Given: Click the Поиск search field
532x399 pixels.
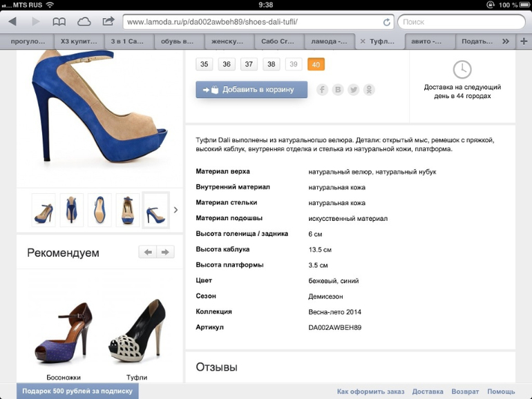Looking at the screenshot, I should tap(462, 22).
